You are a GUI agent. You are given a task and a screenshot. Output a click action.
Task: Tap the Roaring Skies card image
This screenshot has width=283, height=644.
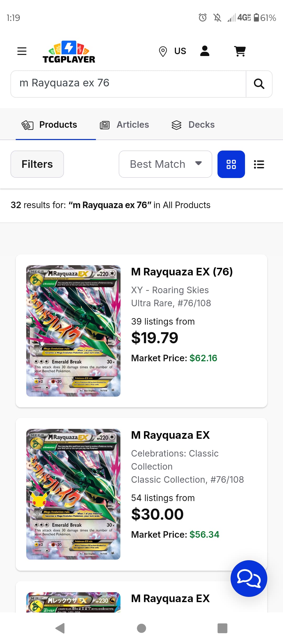coord(73,331)
